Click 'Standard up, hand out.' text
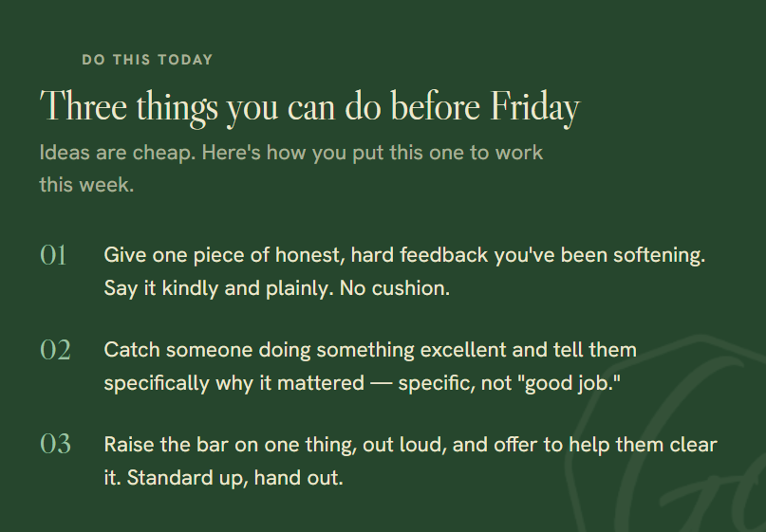The width and height of the screenshot is (766, 532). click(235, 478)
